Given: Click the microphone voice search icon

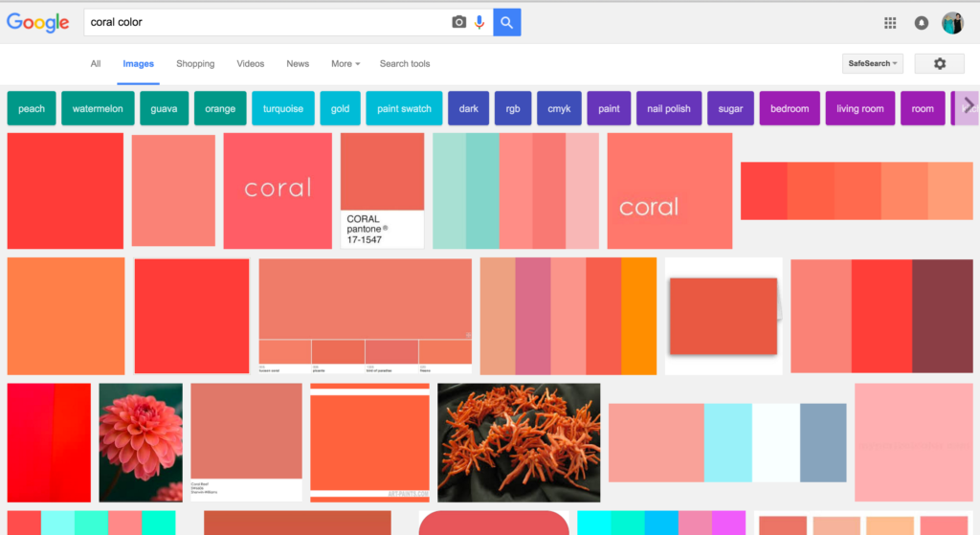Looking at the screenshot, I should [479, 22].
